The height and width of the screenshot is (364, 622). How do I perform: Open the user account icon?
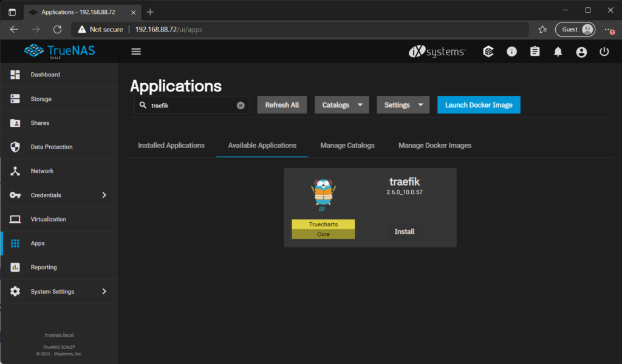(x=581, y=52)
